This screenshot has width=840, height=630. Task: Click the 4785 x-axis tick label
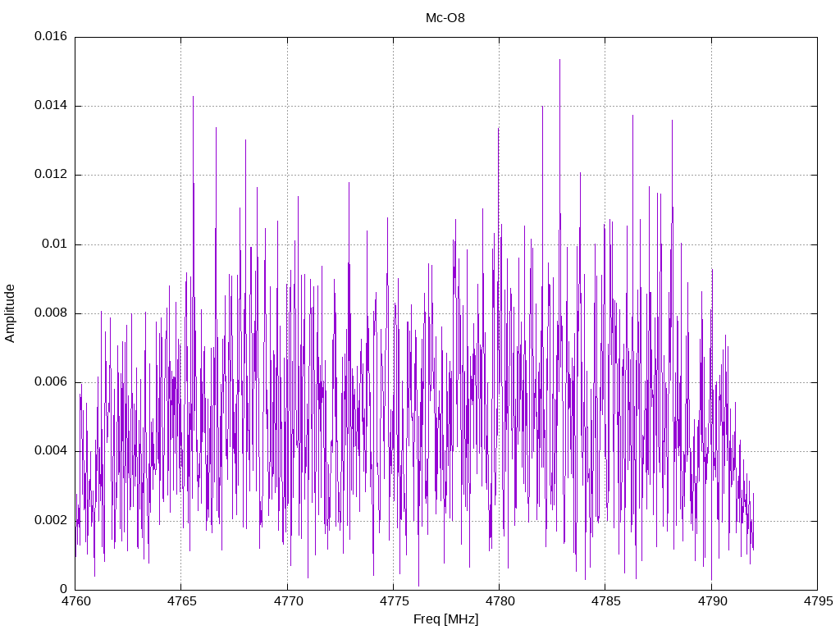click(x=606, y=601)
